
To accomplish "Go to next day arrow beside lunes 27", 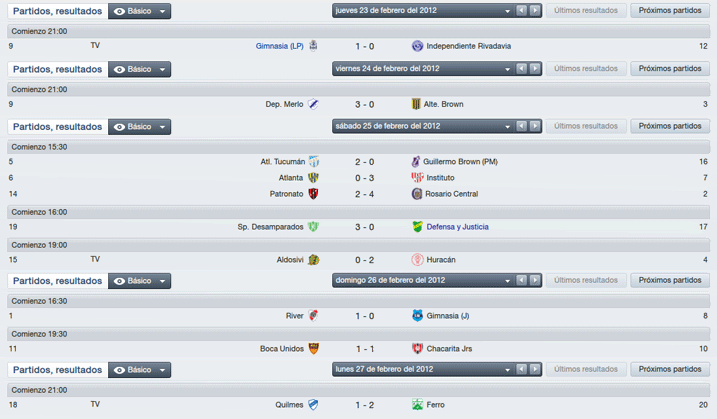I will click(x=535, y=369).
